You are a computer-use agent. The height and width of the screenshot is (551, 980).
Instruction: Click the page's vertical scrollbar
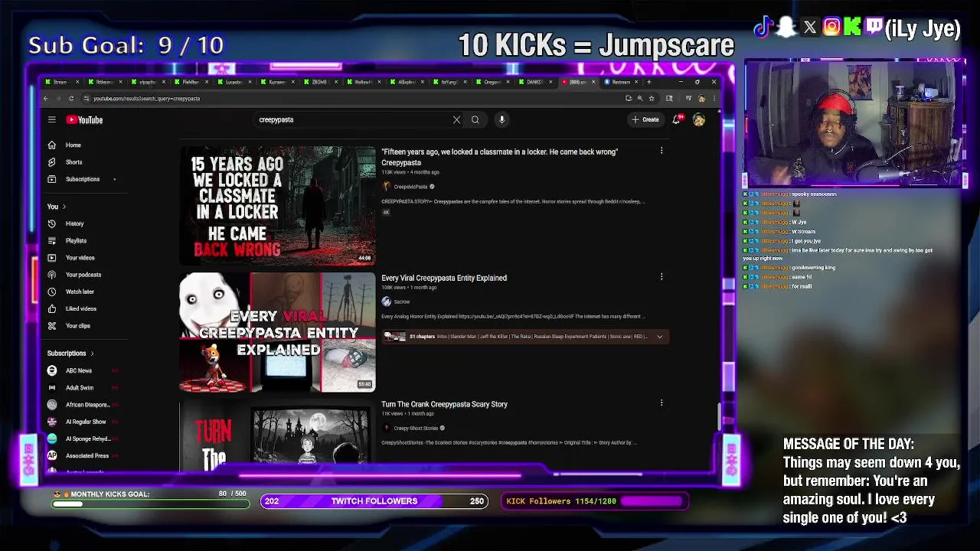(x=718, y=417)
